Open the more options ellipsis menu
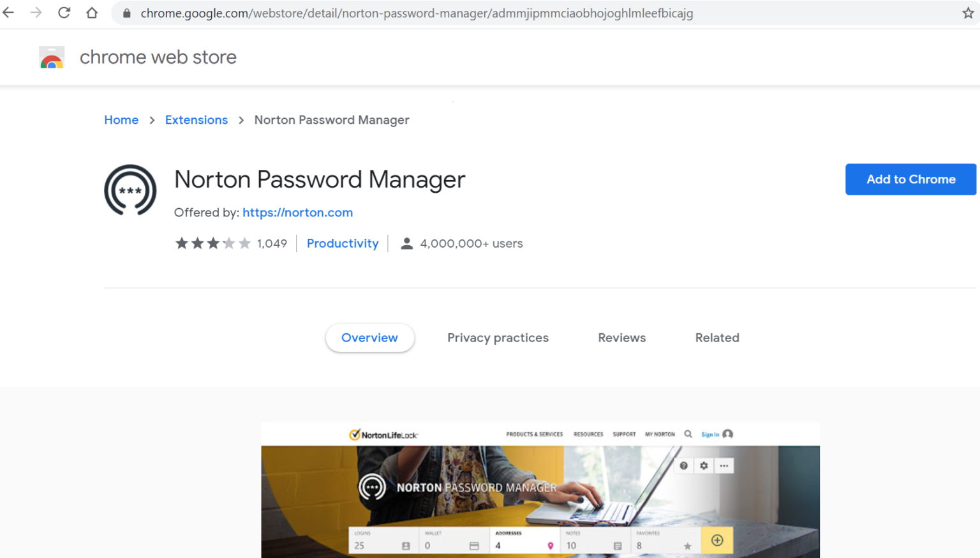Viewport: 980px width, 558px height. [724, 465]
